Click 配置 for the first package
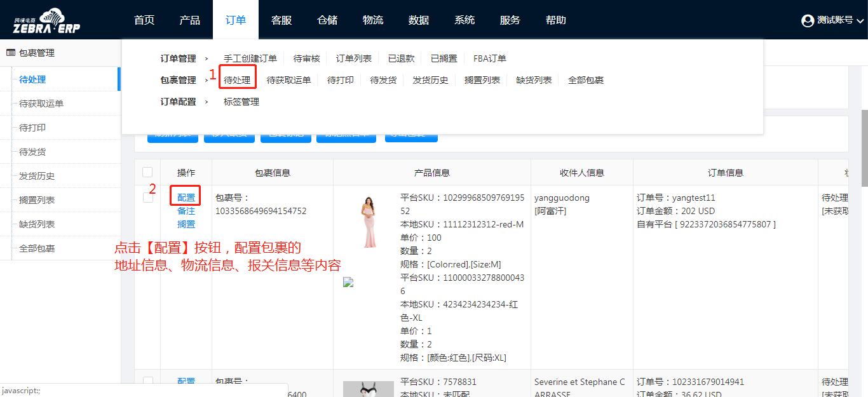The image size is (868, 397). pyautogui.click(x=186, y=198)
